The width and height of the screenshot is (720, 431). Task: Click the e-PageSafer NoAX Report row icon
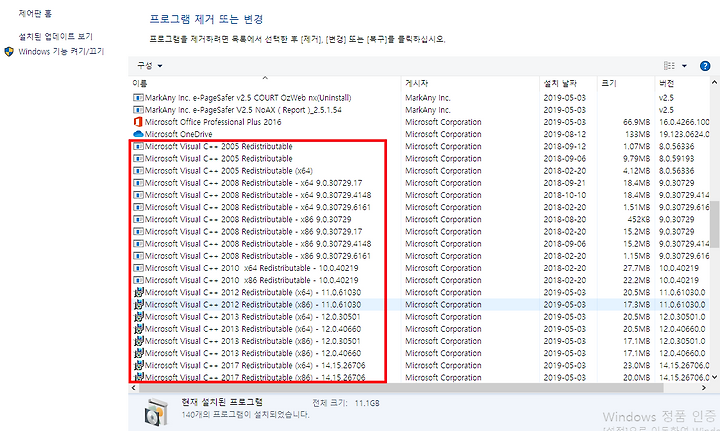click(138, 110)
